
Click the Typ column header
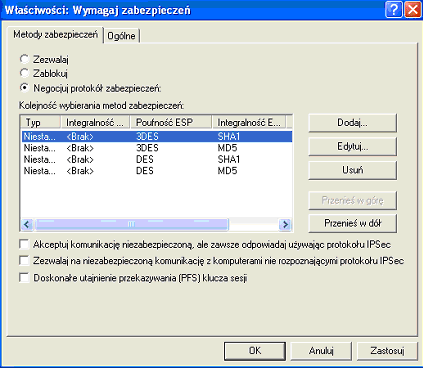pos(41,122)
